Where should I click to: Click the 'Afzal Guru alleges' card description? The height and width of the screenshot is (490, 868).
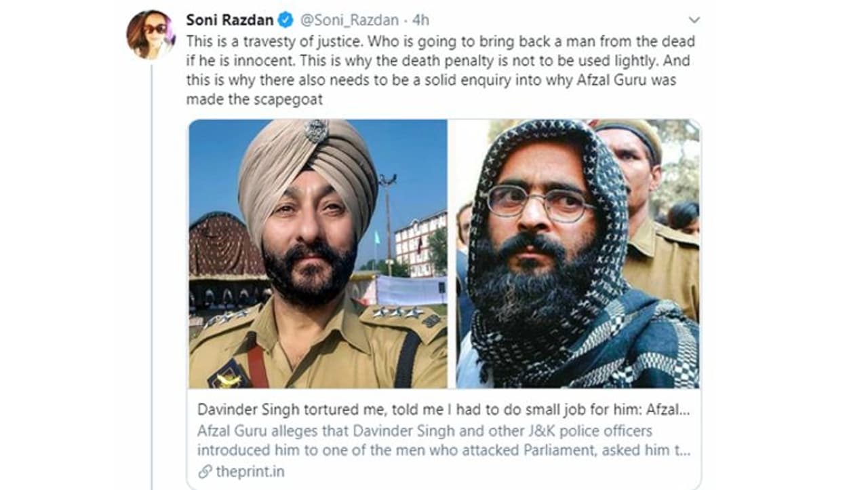click(x=444, y=440)
